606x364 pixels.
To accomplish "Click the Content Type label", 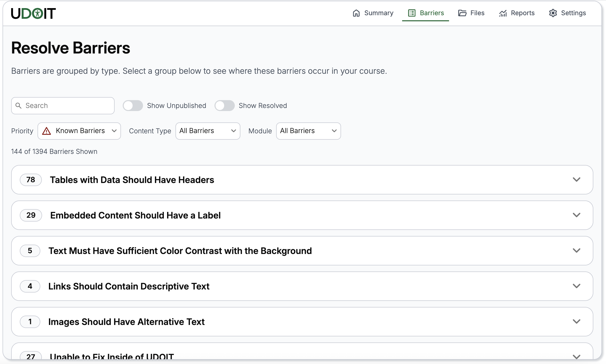I will pos(150,131).
